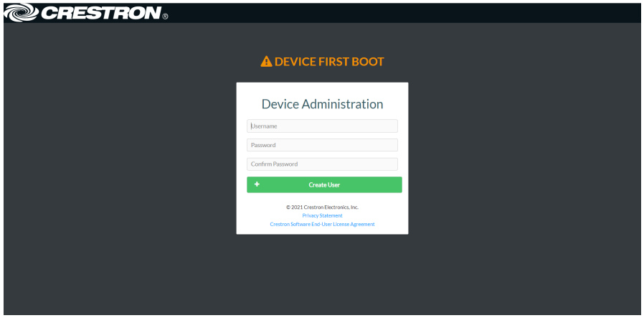Click the Device Administration title

click(322, 104)
